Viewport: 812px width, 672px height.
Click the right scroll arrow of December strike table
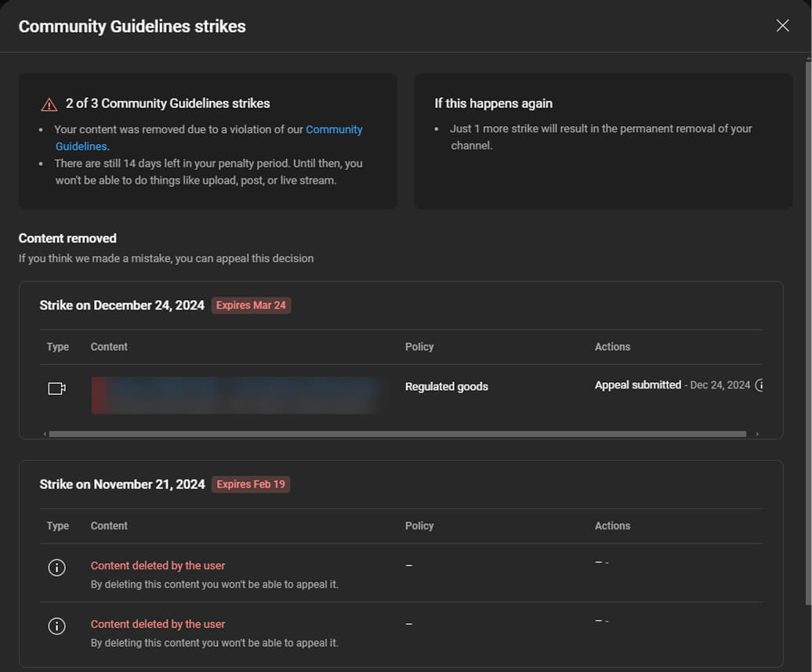point(757,434)
